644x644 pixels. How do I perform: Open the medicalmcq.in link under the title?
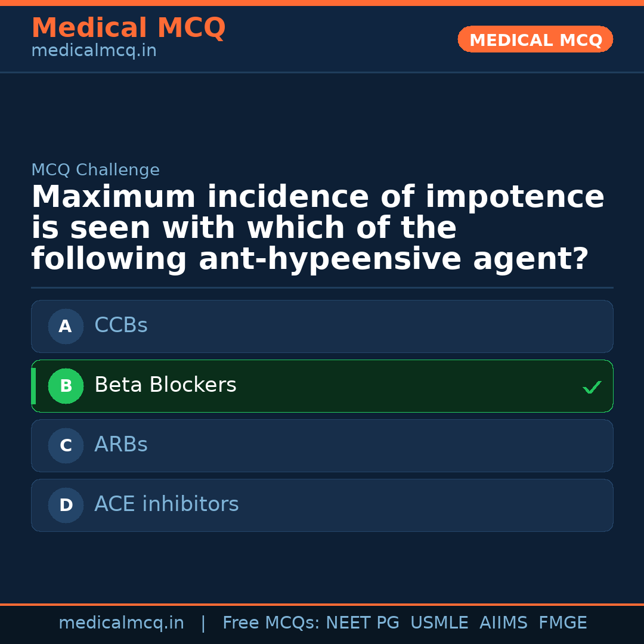(94, 51)
